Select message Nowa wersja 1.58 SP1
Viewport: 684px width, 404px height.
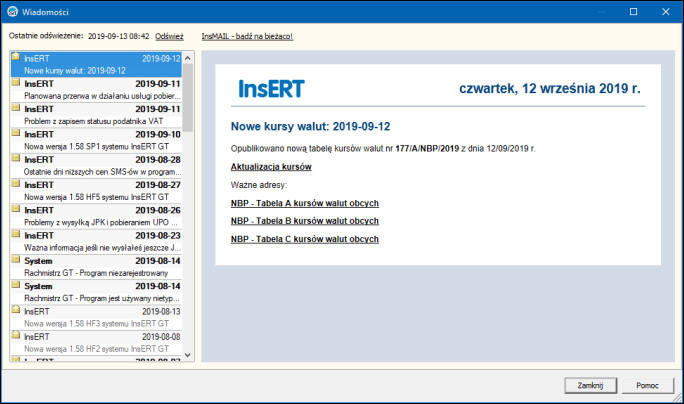coord(96,140)
